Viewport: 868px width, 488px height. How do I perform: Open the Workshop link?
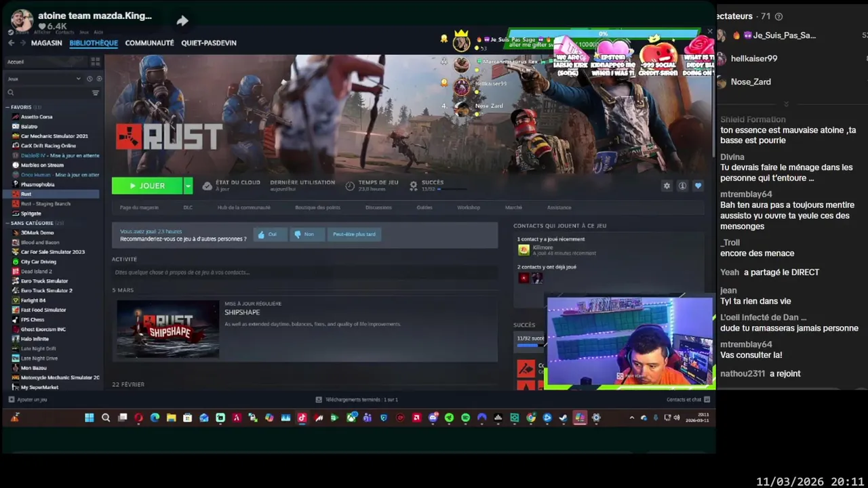[x=469, y=207]
